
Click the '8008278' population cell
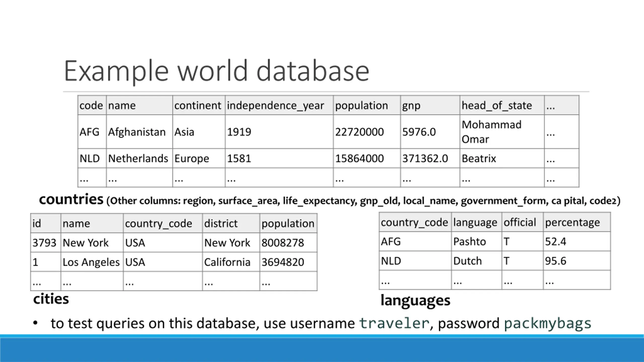(288, 243)
